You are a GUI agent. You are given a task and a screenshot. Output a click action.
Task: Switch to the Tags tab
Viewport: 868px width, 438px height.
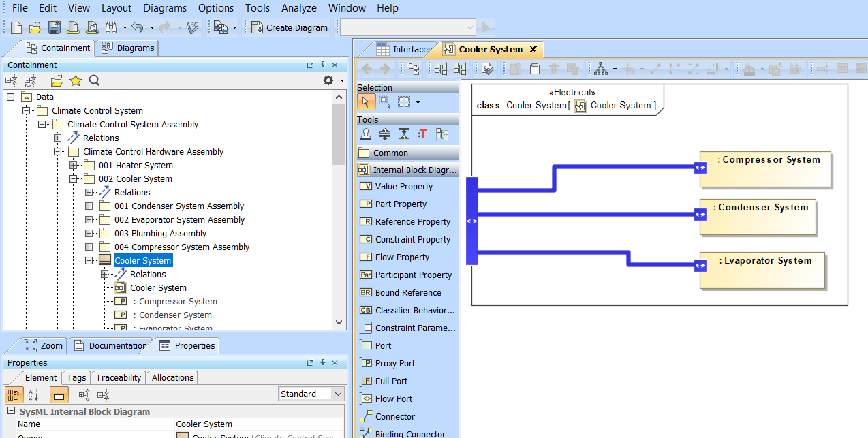(x=76, y=377)
